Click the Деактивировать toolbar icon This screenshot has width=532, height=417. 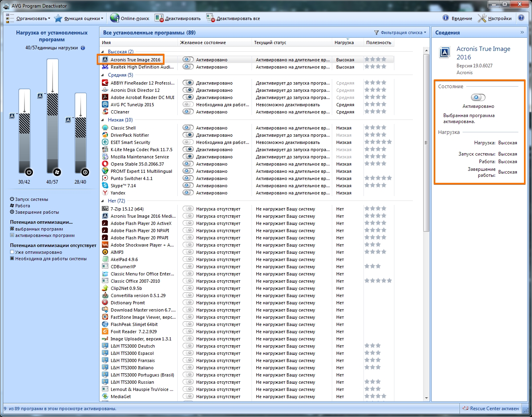click(x=159, y=18)
